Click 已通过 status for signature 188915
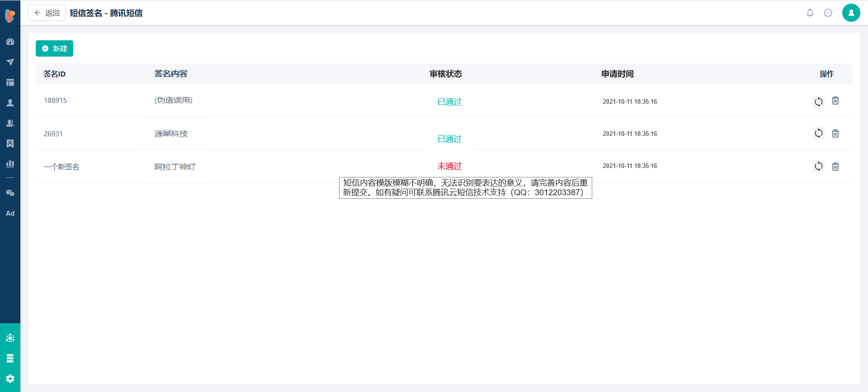 tap(449, 102)
